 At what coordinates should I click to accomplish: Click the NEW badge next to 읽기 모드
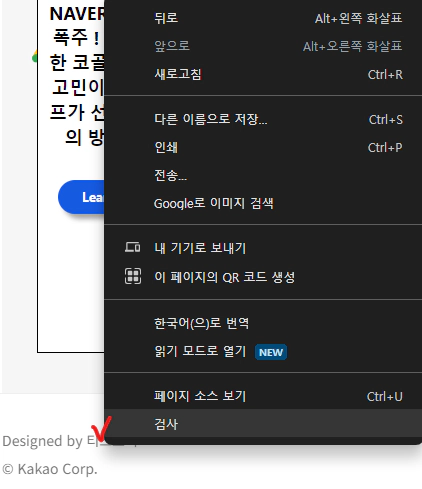tap(271, 352)
